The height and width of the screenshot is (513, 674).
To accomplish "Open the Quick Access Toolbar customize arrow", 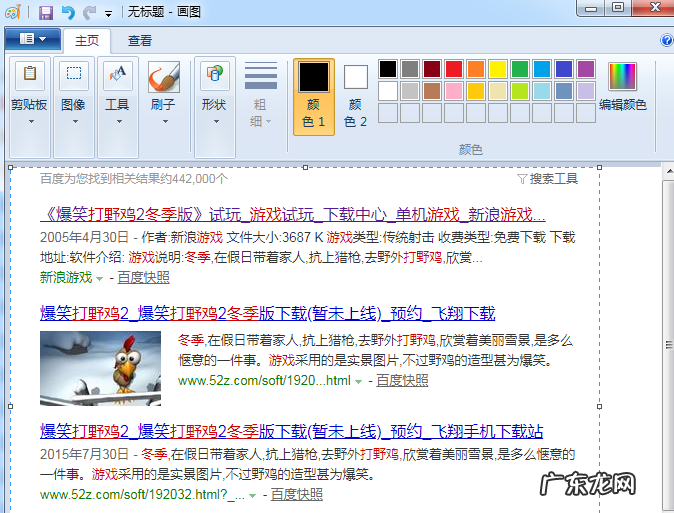I will pos(108,14).
